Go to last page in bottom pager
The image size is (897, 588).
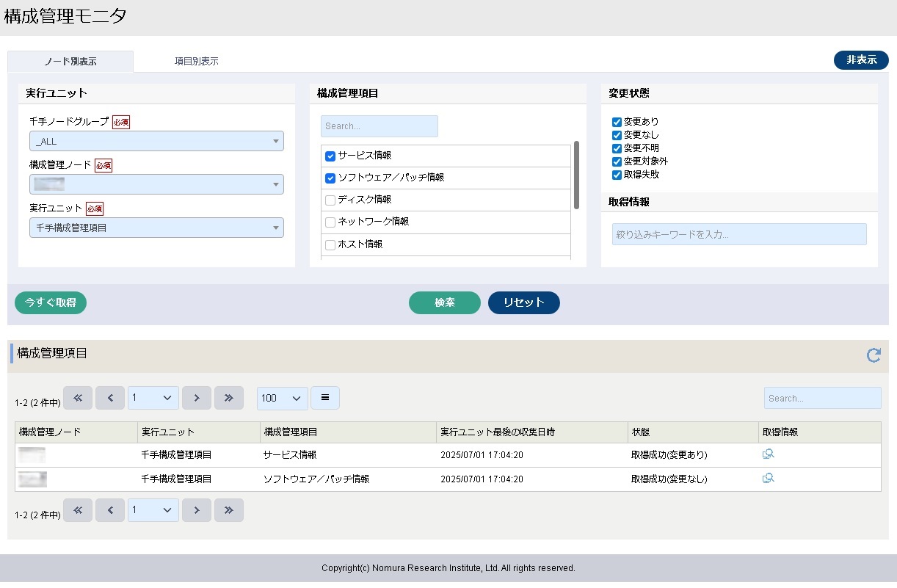click(x=229, y=510)
